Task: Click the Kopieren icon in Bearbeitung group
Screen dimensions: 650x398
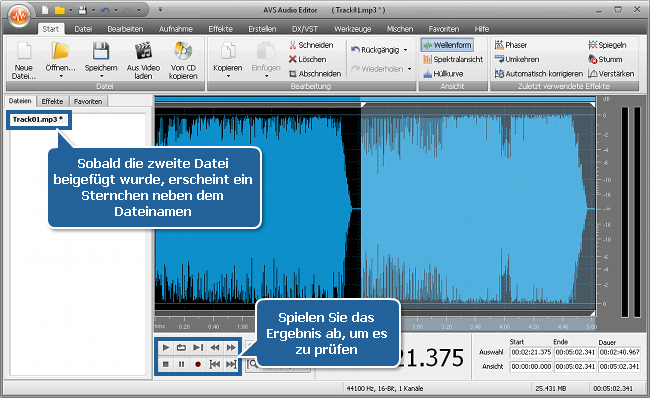Action: pos(228,52)
